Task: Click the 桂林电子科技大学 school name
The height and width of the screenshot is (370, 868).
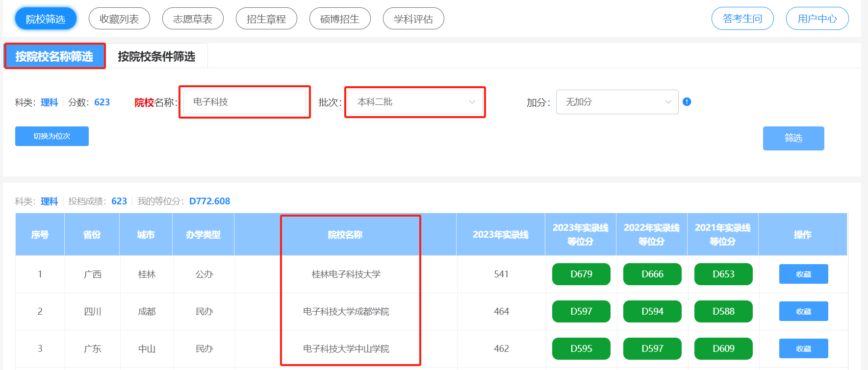Action: coord(346,274)
